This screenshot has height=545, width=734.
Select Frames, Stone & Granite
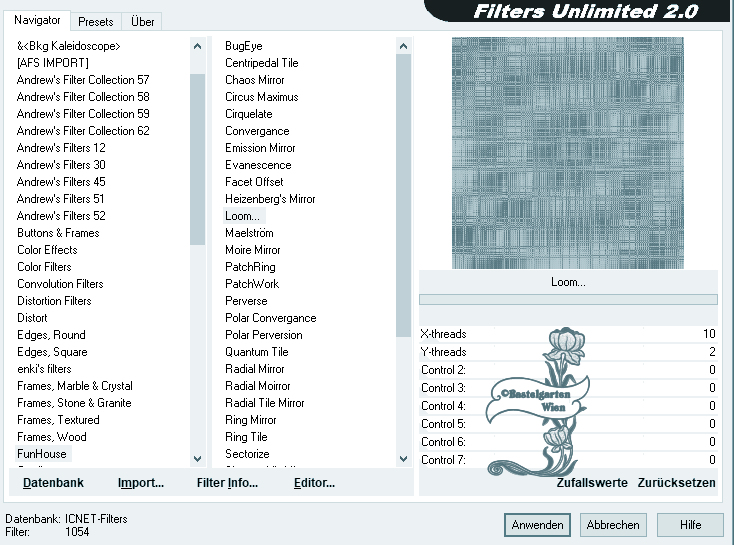(x=74, y=403)
